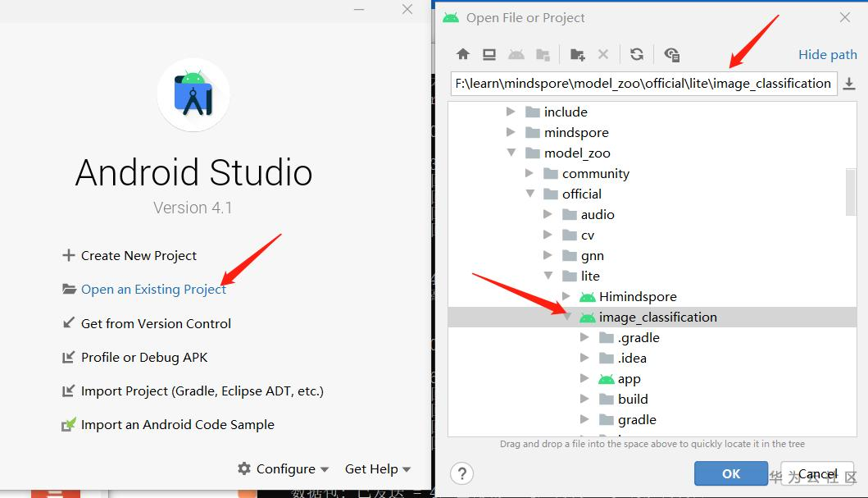Expand the .idea folder
The width and height of the screenshot is (868, 498).
tap(584, 358)
